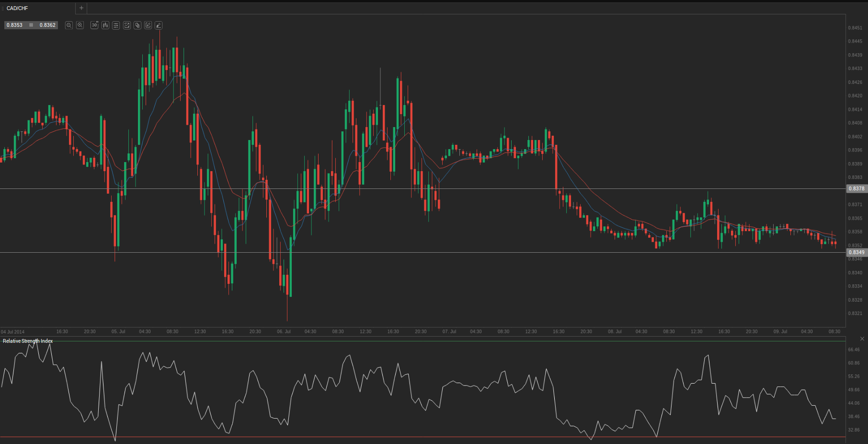Click the 05. Jul date marker
This screenshot has height=444, width=868.
[x=118, y=331]
